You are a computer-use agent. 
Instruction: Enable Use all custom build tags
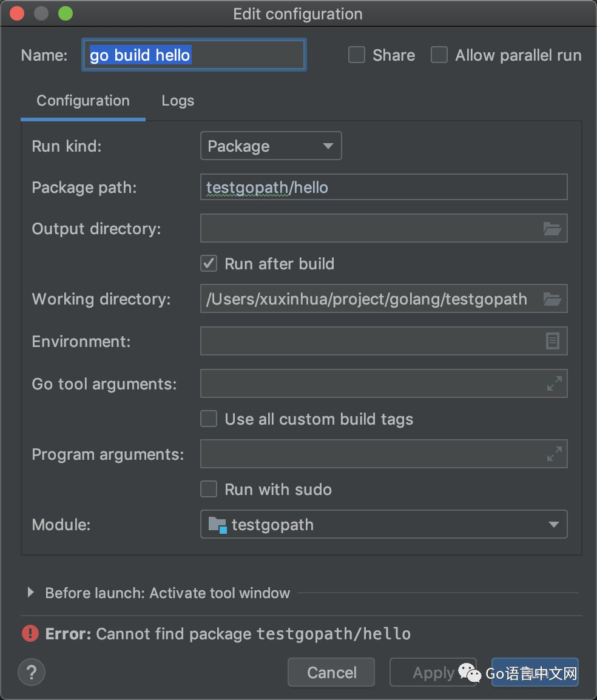point(209,419)
